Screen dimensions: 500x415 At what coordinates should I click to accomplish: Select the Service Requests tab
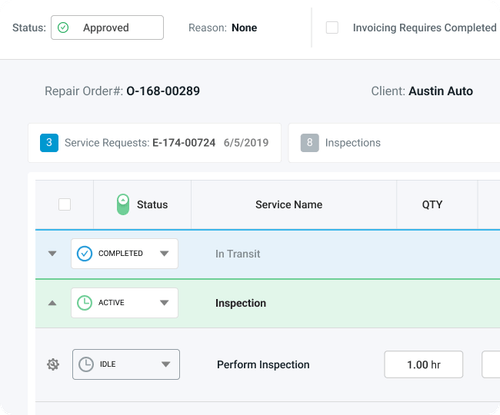point(154,143)
